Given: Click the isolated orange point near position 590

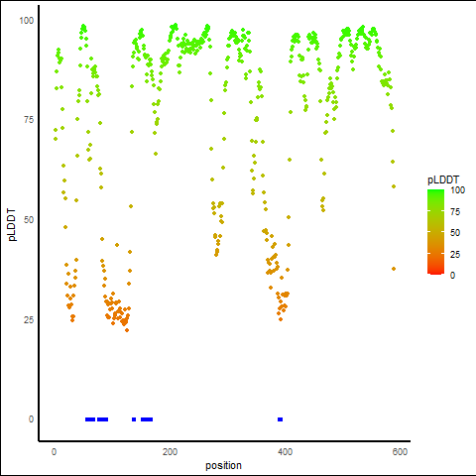Looking at the screenshot, I should point(394,269).
